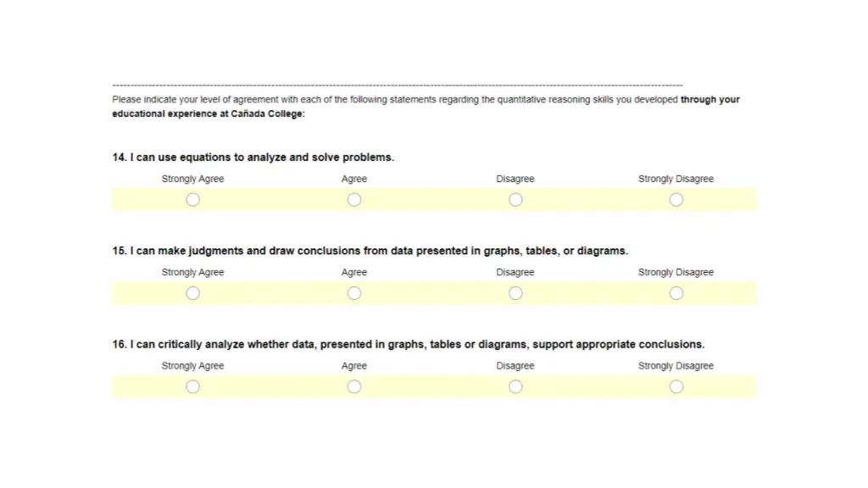Mark Strongly Disagree for question 15
Image resolution: width=868 pixels, height=488 pixels.
point(676,293)
